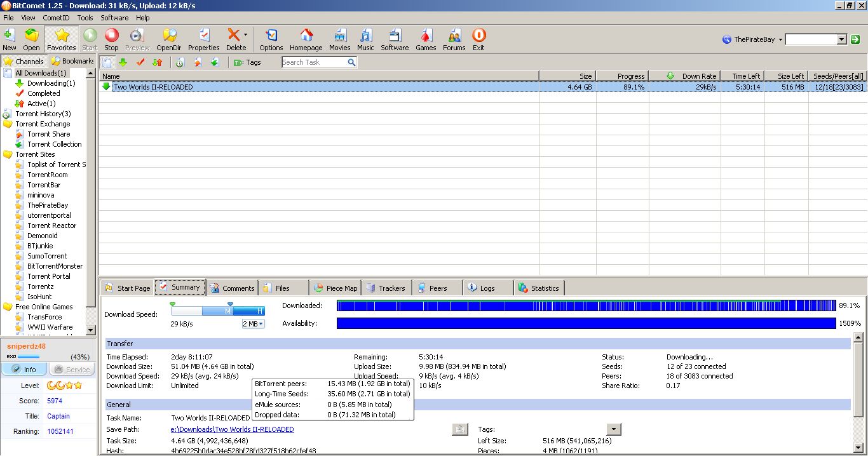Click the sniperdz48 username link

coord(27,345)
